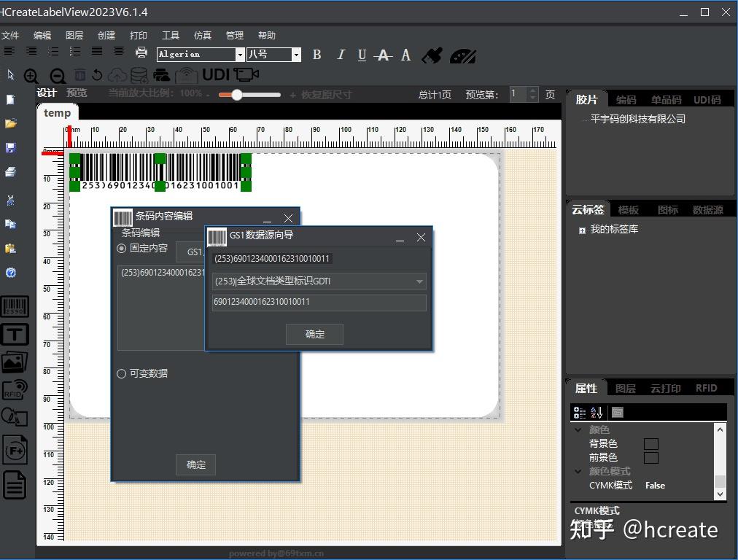Click the blue help question mark icon
This screenshot has height=560, width=738.
click(11, 273)
